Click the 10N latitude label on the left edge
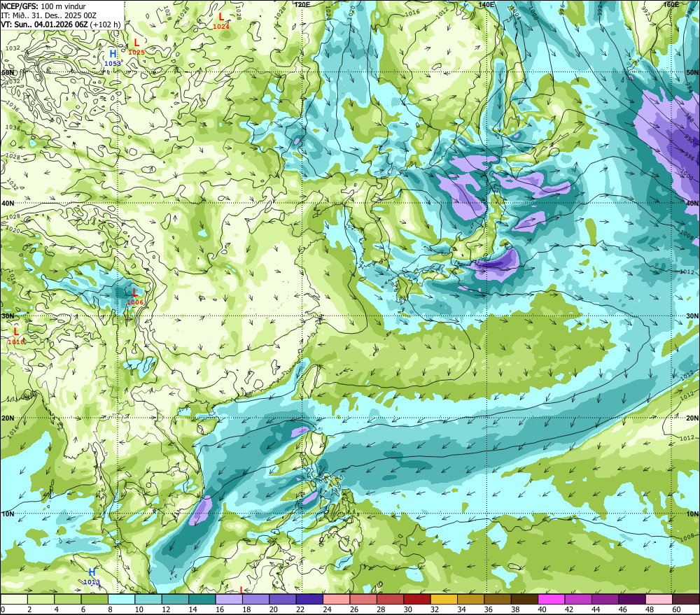The height and width of the screenshot is (615, 700). 8,514
